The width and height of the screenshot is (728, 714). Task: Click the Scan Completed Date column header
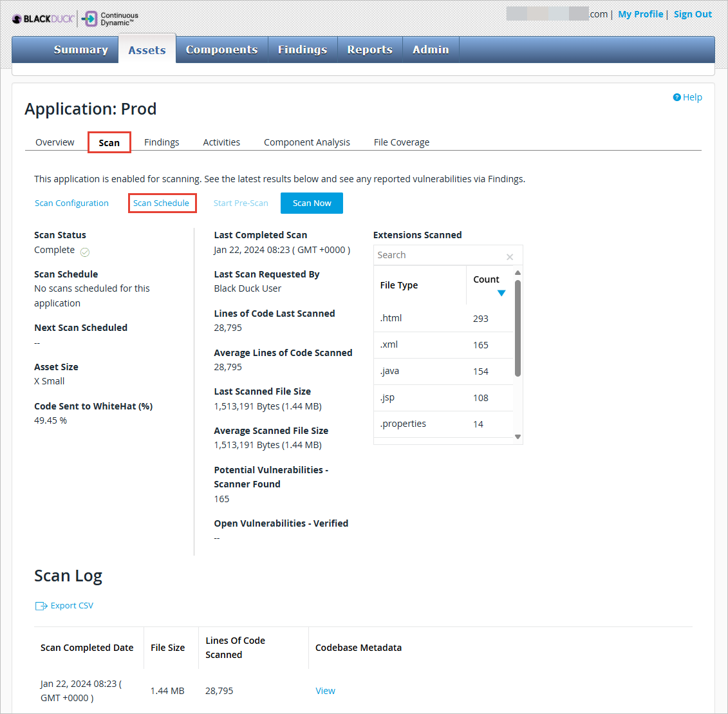[x=87, y=648]
